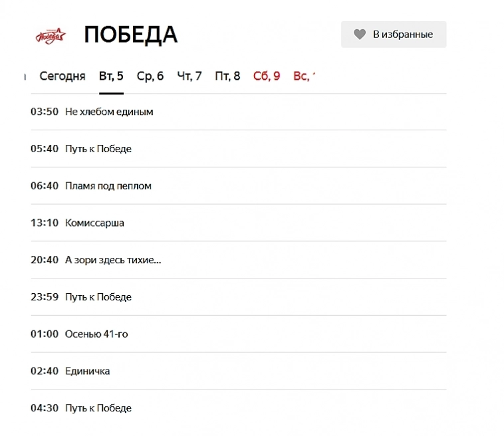The image size is (504, 436).
Task: Open the 23:59 Путь к Победе entry
Action: click(x=98, y=297)
